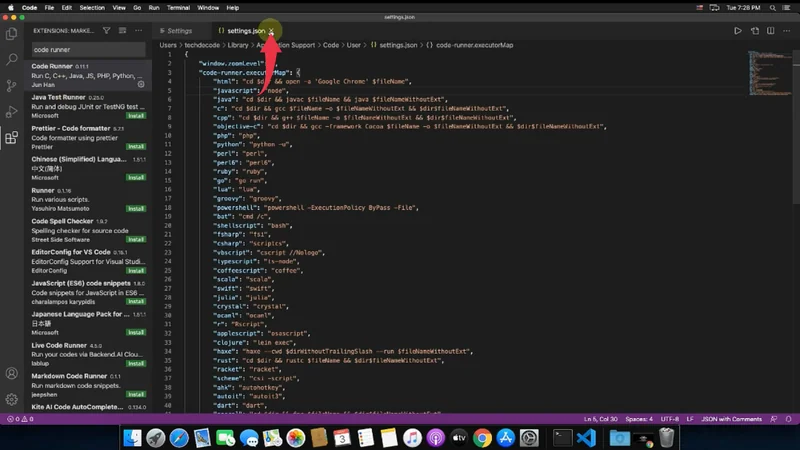The width and height of the screenshot is (800, 450).
Task: Open the Explorer view in activity bar
Action: pyautogui.click(x=12, y=34)
